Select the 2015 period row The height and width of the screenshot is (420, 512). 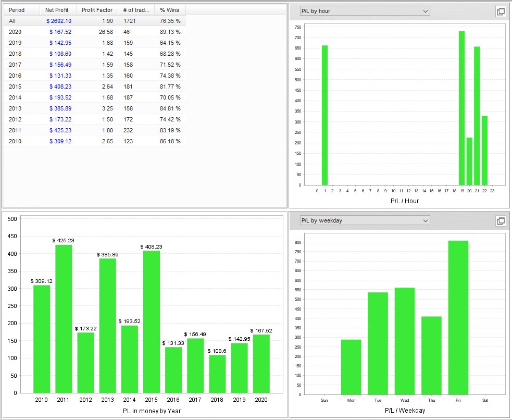[x=95, y=87]
